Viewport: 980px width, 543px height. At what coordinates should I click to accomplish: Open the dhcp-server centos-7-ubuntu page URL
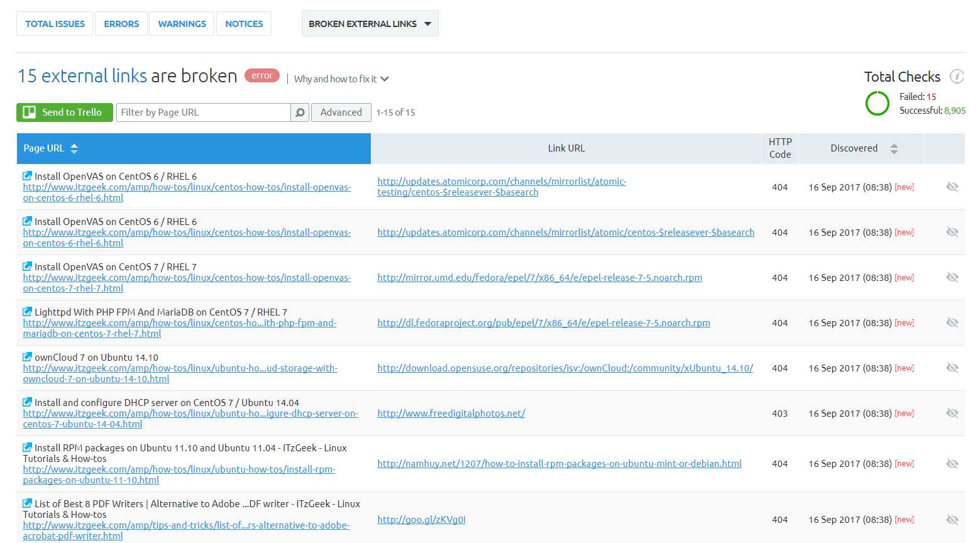pos(190,419)
